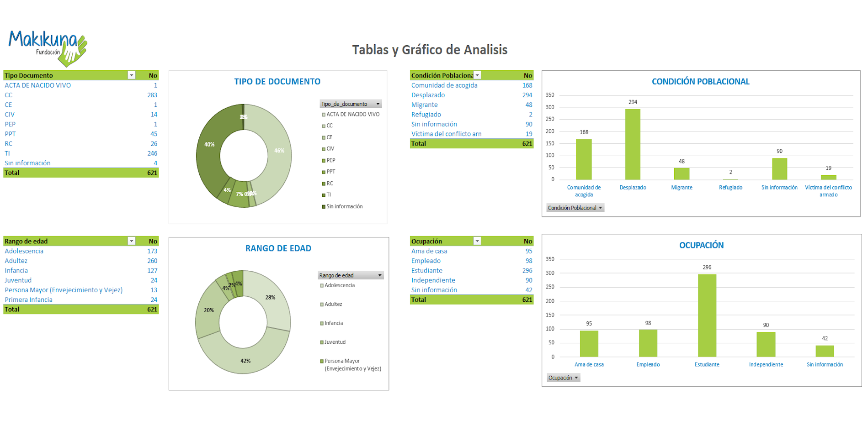The image size is (868, 431).
Task: Click the Condición Poblacional chart field button
Action: tap(575, 208)
